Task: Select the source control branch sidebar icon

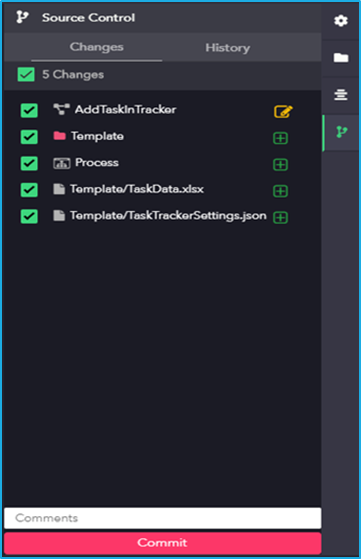Action: point(341,132)
